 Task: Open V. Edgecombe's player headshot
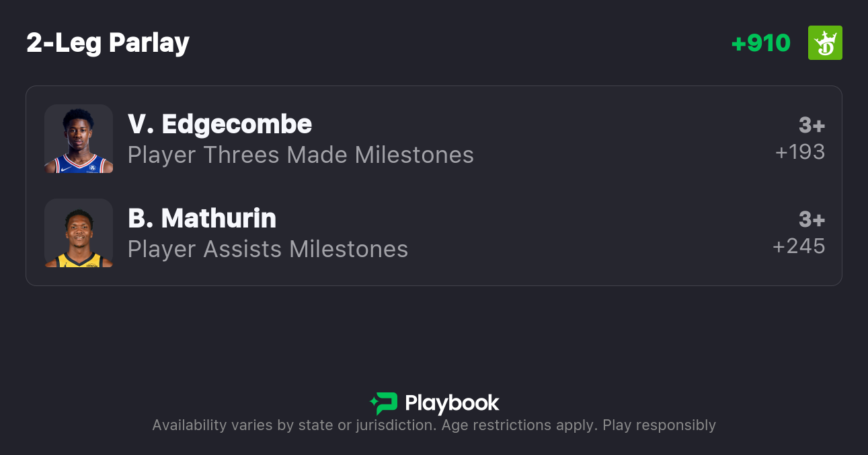[79, 139]
